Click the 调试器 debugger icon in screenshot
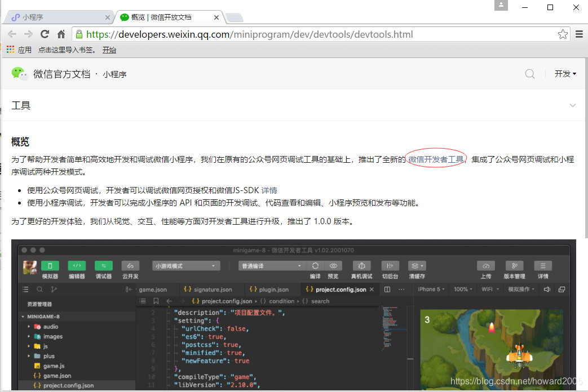588x392 pixels. [104, 266]
